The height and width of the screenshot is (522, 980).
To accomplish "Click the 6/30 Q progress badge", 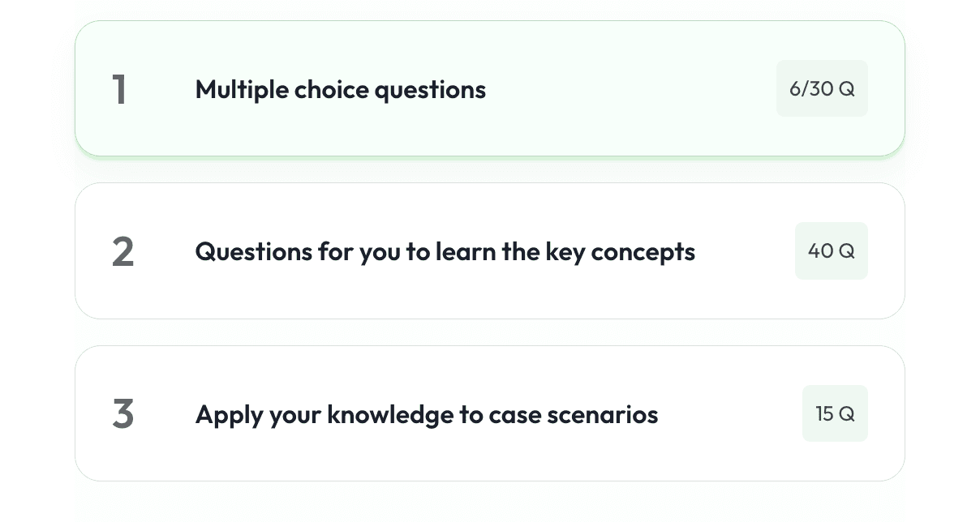I will point(822,88).
